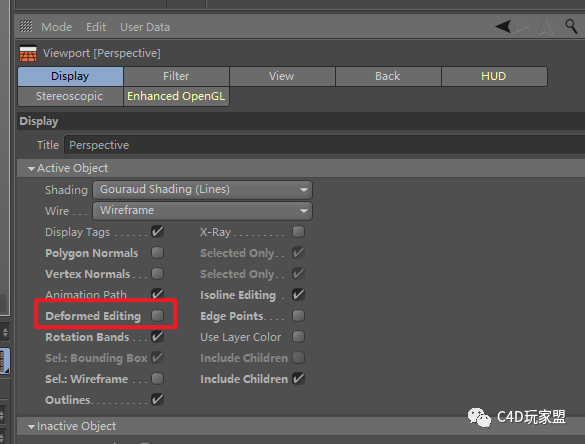585x444 pixels.
Task: Toggle Display Tags checkbox
Action: coord(157,232)
